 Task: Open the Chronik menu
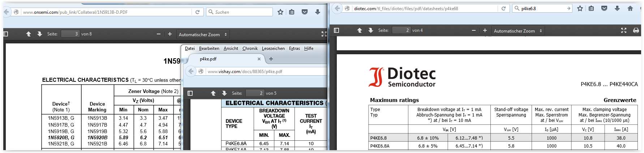(250, 48)
